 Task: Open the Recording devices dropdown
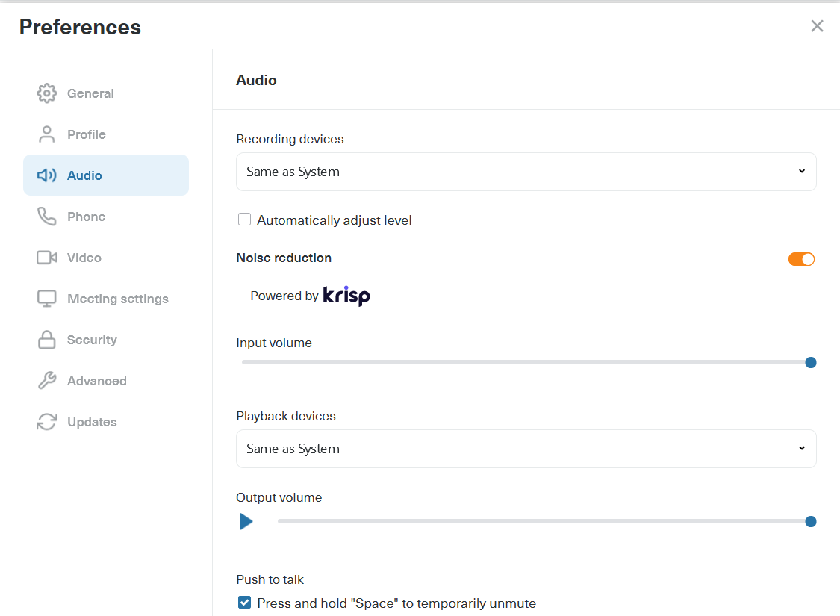coord(526,171)
